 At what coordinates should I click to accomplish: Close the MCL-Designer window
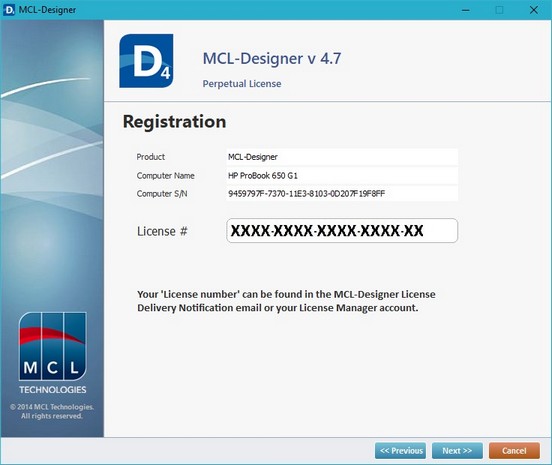(x=534, y=10)
